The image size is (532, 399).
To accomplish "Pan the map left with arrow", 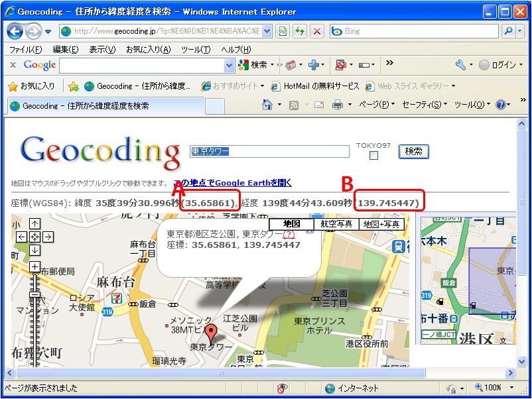I will pyautogui.click(x=21, y=237).
